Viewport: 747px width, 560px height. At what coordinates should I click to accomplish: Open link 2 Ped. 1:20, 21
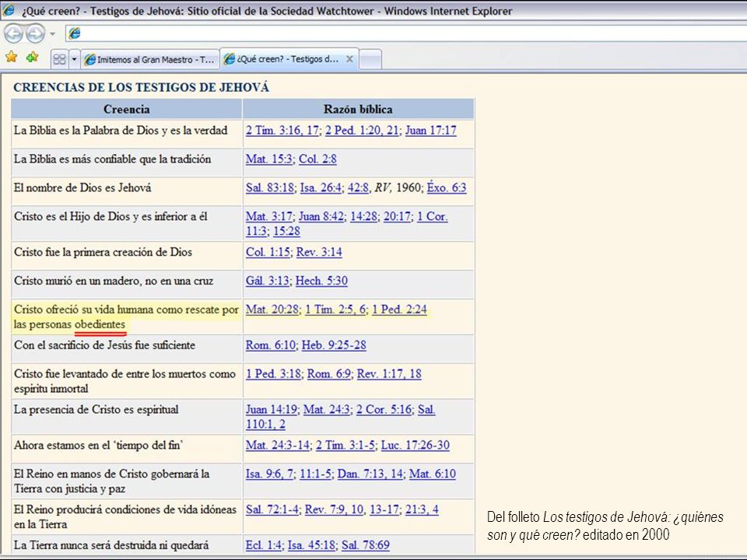[362, 131]
